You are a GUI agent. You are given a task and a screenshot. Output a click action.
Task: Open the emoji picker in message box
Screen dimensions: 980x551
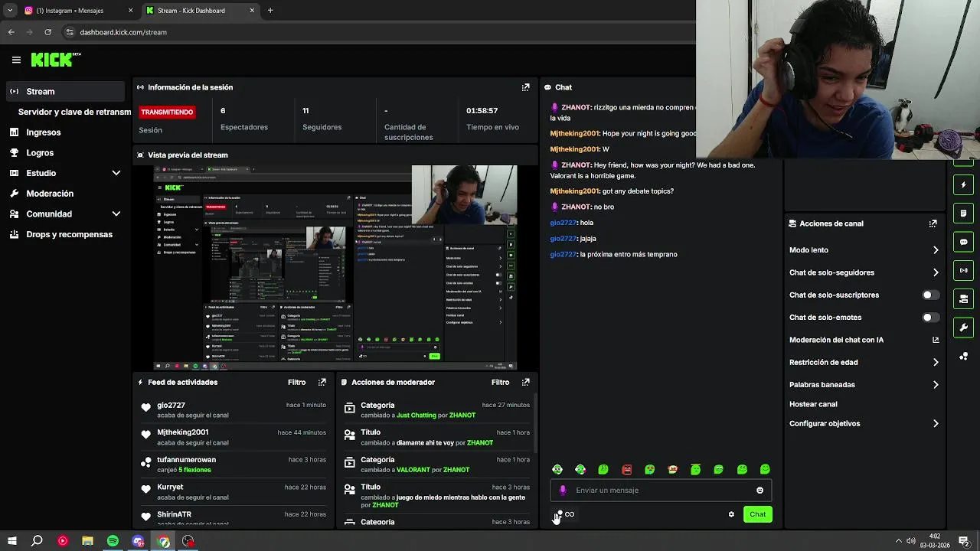click(x=759, y=491)
